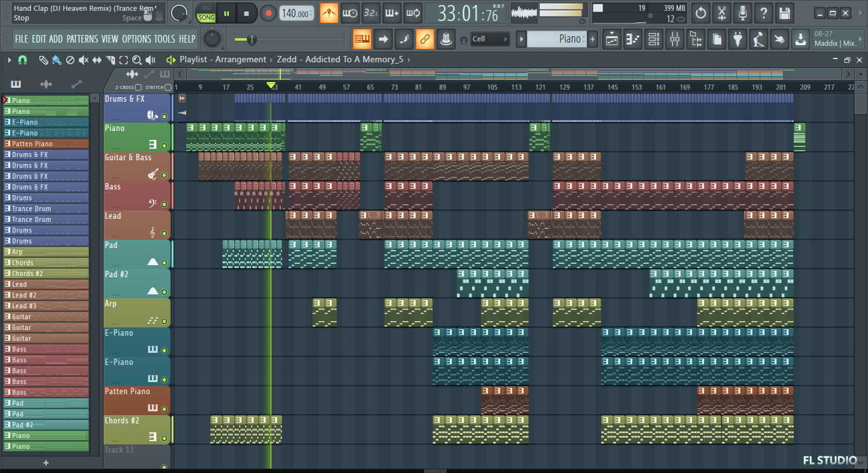Switch to SONG mode
Screen dimensions: 868x473
coord(207,18)
